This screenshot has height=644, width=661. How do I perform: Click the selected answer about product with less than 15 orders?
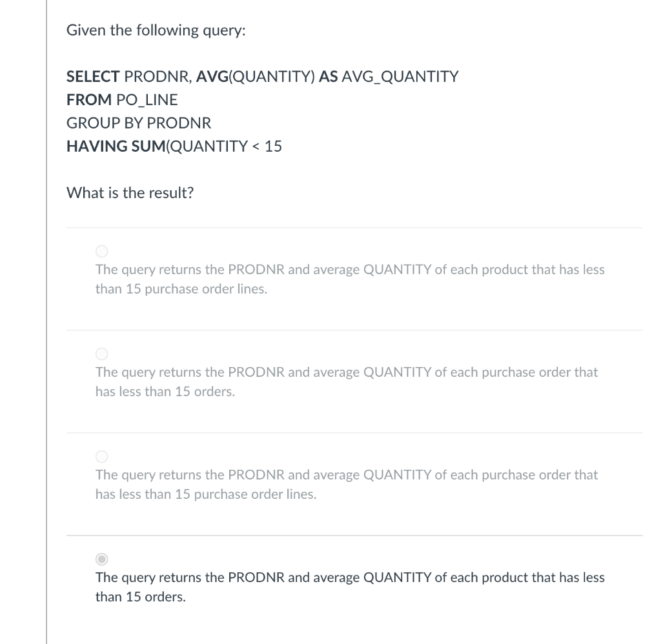350,587
